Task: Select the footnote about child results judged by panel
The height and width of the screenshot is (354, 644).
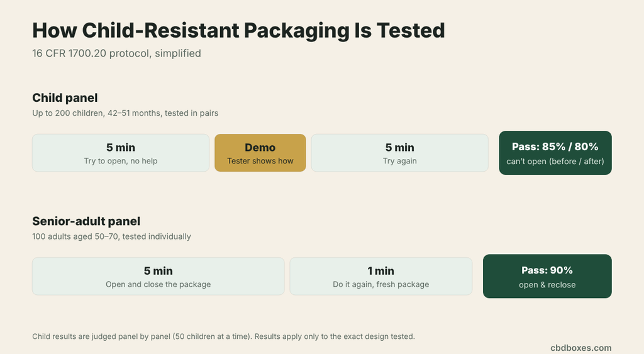Action: [x=223, y=336]
